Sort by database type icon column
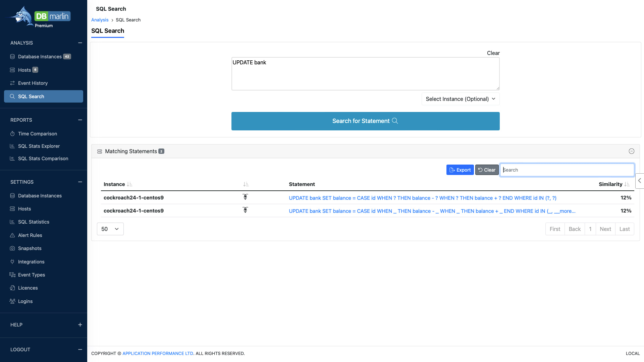The height and width of the screenshot is (362, 644). [x=246, y=184]
